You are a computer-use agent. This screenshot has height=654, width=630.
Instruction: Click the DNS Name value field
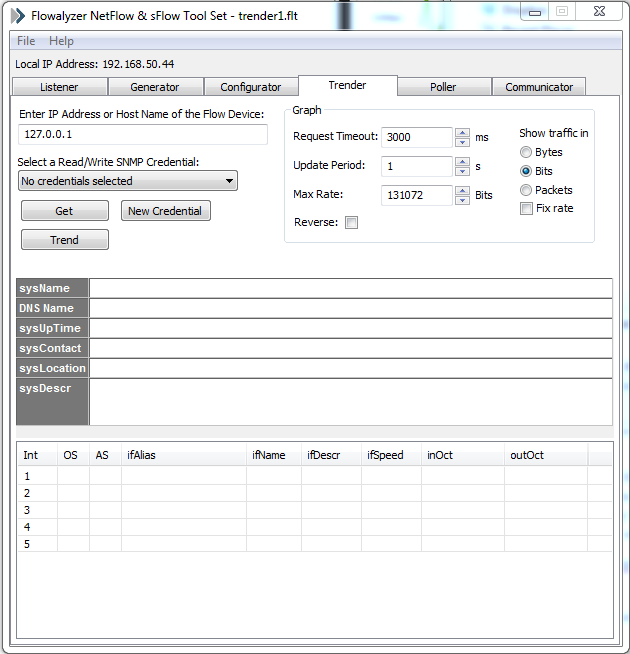[351, 308]
